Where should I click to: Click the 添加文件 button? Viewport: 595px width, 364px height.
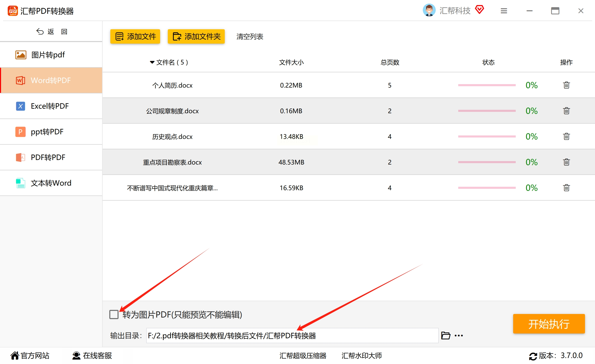point(135,36)
